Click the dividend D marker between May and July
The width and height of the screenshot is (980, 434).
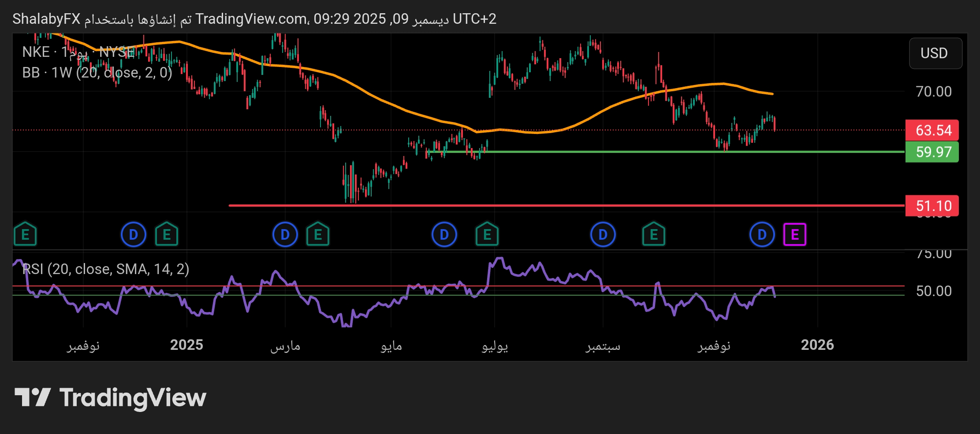[444, 234]
